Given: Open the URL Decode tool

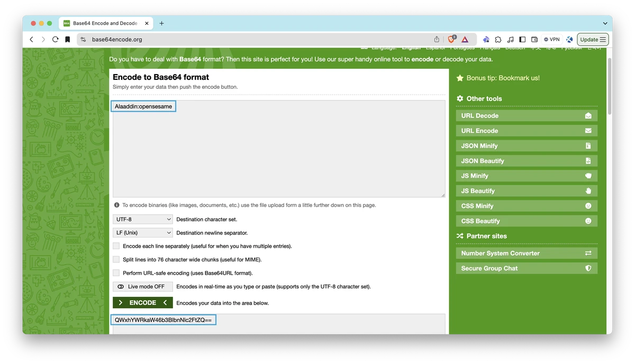Looking at the screenshot, I should [x=526, y=115].
